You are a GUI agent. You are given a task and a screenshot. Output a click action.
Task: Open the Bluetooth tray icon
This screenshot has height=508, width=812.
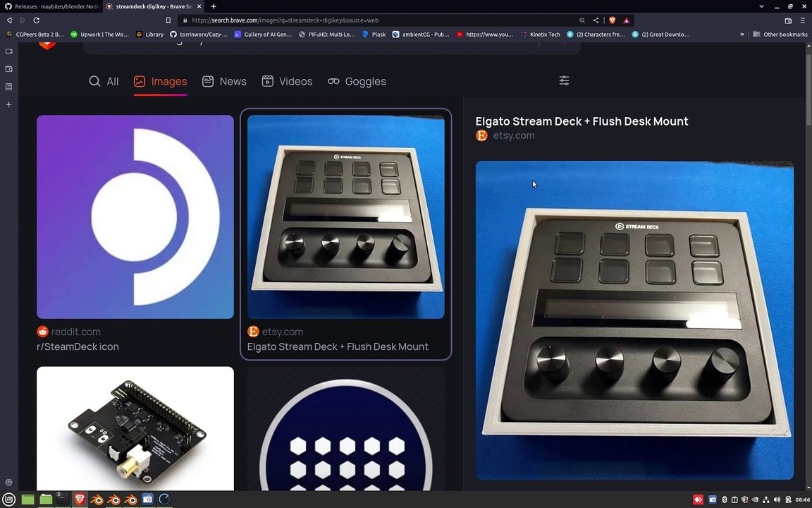(x=725, y=500)
